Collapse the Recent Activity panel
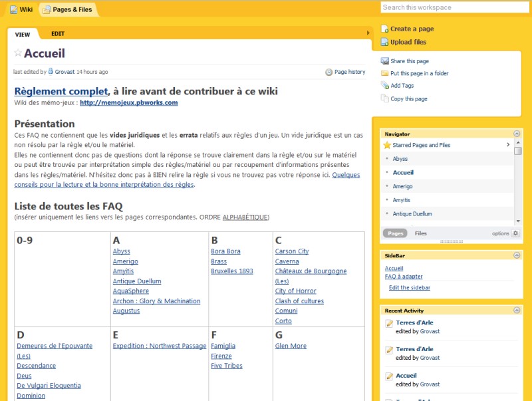The width and height of the screenshot is (532, 401). coord(517,311)
